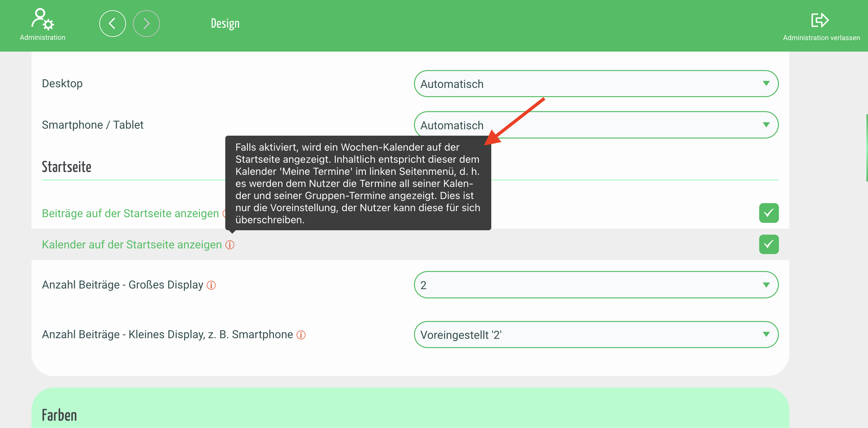Click the Administration verlassen exit icon
Image resolution: width=868 pixels, height=428 pixels.
click(820, 20)
